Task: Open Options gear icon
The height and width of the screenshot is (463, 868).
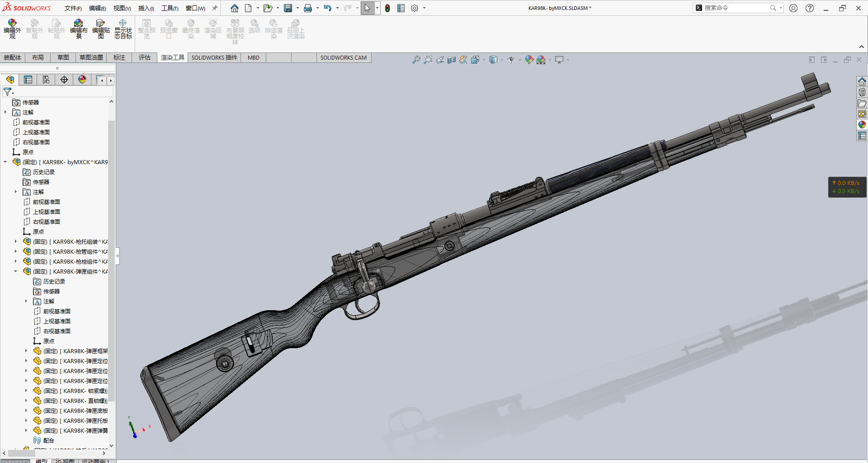Action: tap(415, 8)
